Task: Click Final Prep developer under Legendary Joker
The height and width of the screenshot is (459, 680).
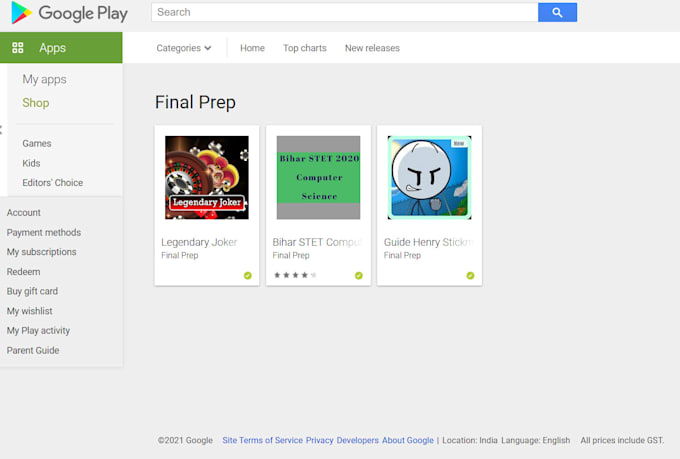Action: point(180,256)
